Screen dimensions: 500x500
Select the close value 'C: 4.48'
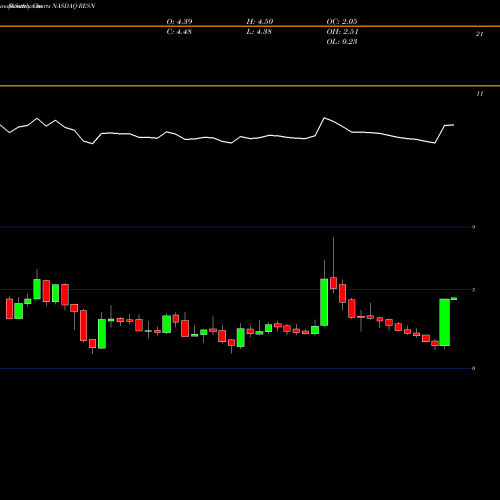(x=179, y=32)
